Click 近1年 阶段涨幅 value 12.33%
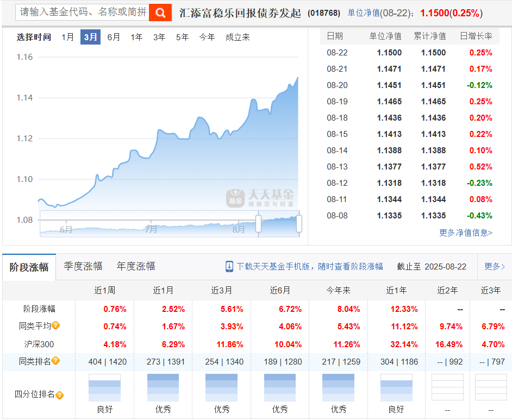The width and height of the screenshot is (512, 420). 404,309
